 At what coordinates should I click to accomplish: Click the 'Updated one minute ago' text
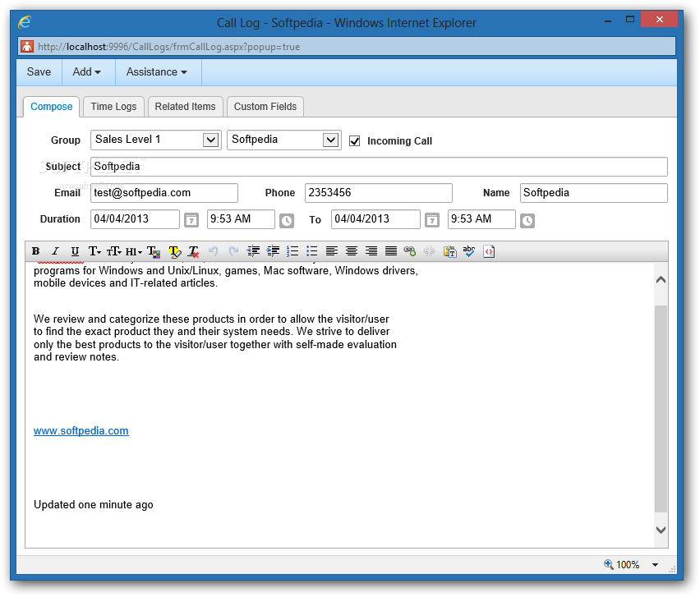(x=94, y=505)
